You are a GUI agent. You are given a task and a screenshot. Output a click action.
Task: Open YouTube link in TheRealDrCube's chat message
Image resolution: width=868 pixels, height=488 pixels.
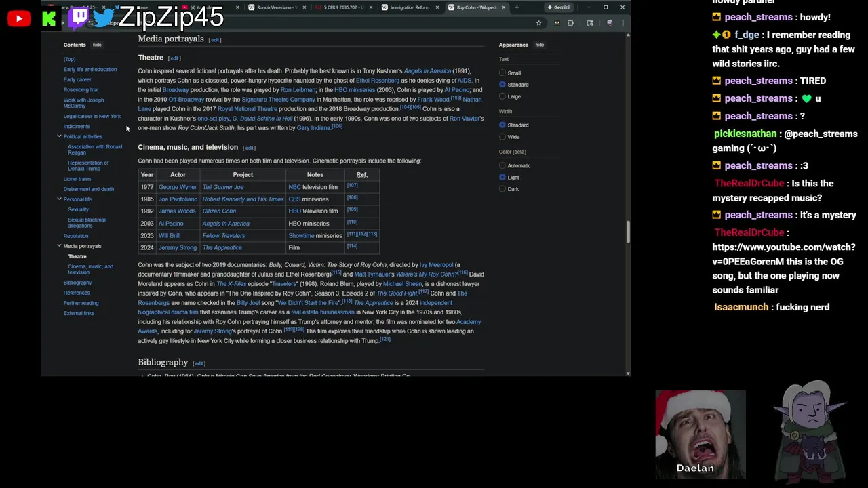tap(784, 254)
